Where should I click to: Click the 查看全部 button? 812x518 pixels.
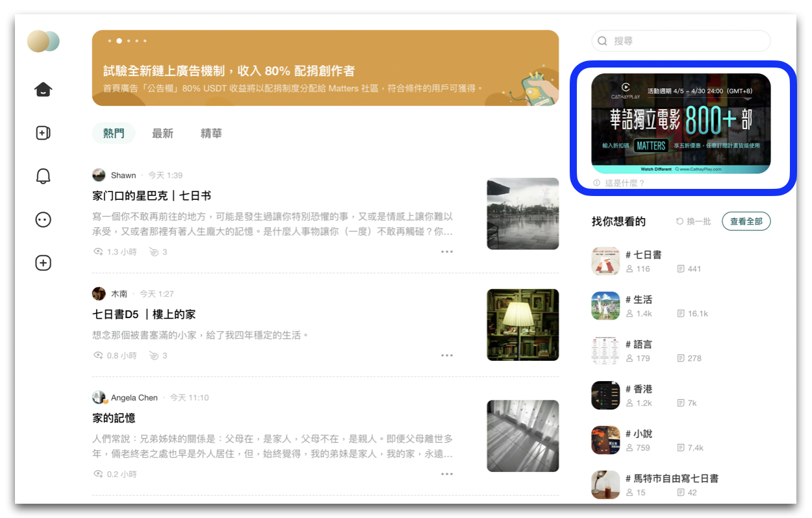click(746, 221)
